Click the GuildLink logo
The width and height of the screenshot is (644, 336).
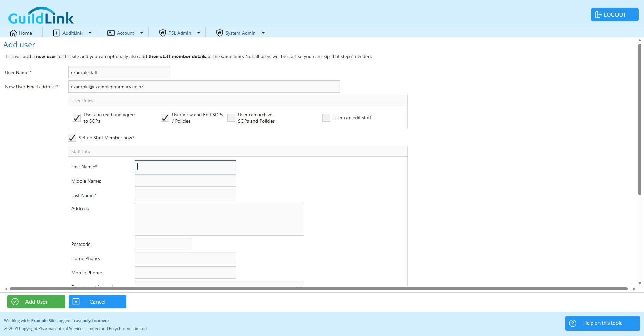point(41,16)
